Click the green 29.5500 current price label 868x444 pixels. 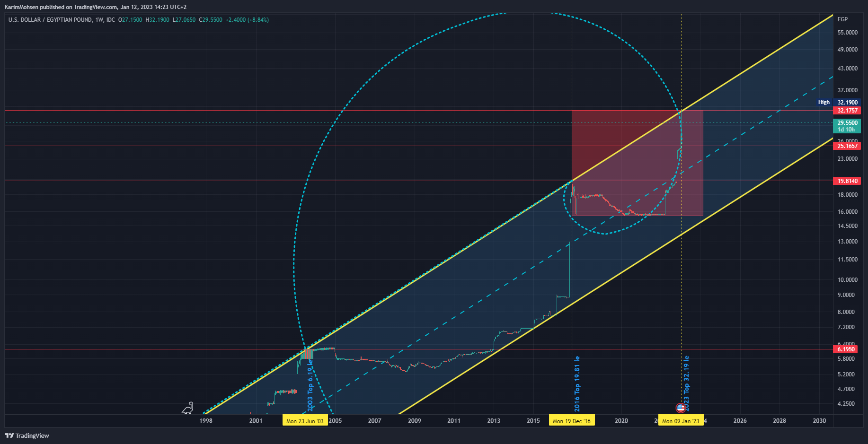[x=847, y=126]
